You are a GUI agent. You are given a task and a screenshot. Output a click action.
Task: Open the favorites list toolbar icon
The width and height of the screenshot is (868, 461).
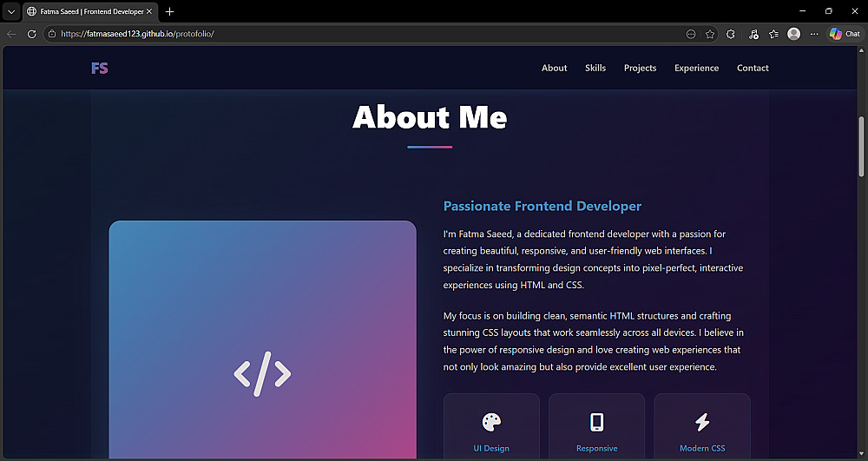773,35
